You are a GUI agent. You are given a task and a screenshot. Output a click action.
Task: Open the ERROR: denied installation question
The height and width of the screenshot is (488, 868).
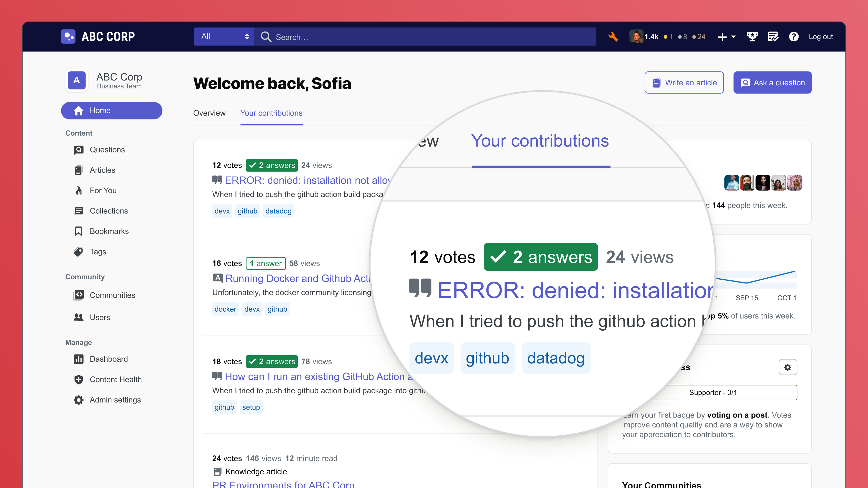pos(308,180)
